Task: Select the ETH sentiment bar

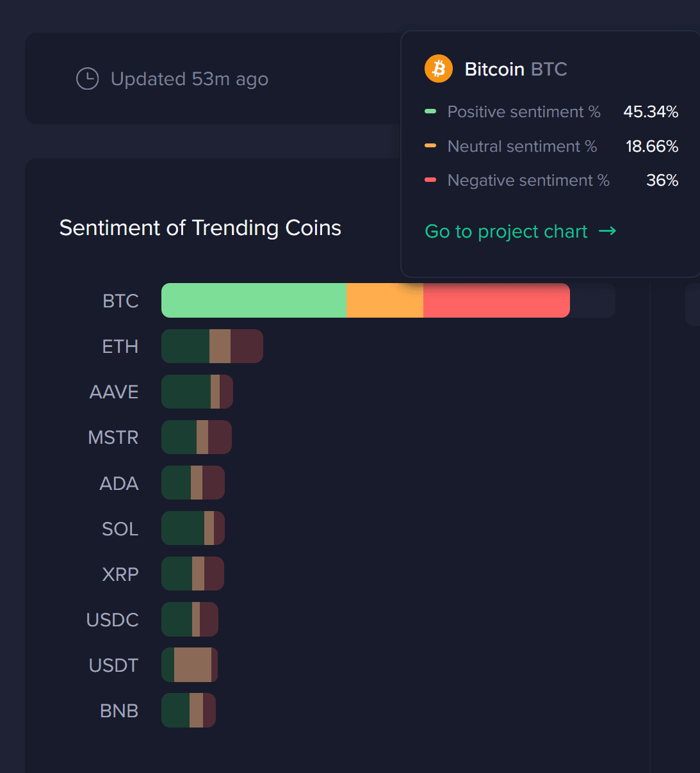Action: click(212, 346)
